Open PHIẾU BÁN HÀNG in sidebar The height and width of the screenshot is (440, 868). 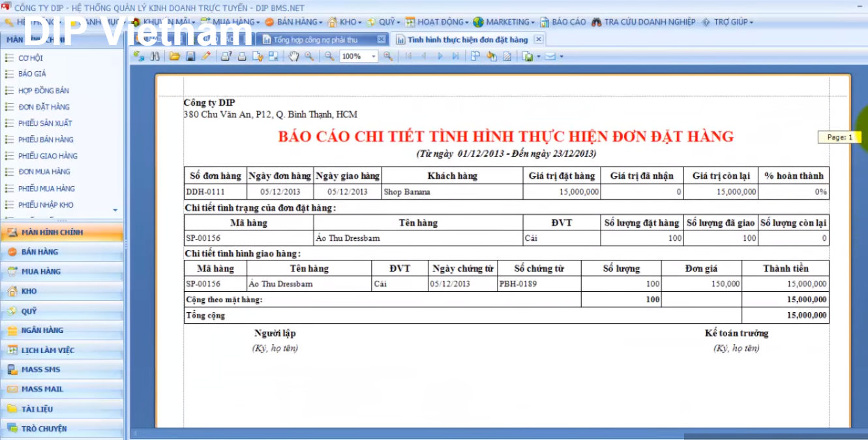click(x=46, y=140)
